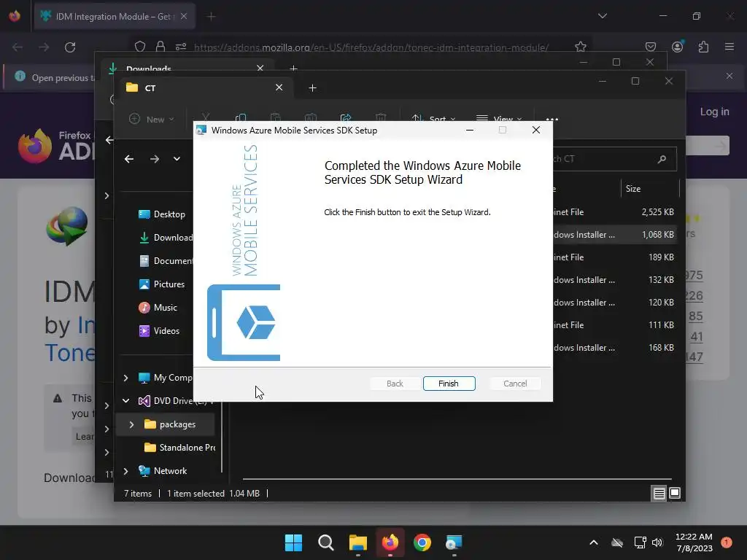
Task: Select the 1,068 KB Windows Installer row
Action: pyautogui.click(x=614, y=235)
